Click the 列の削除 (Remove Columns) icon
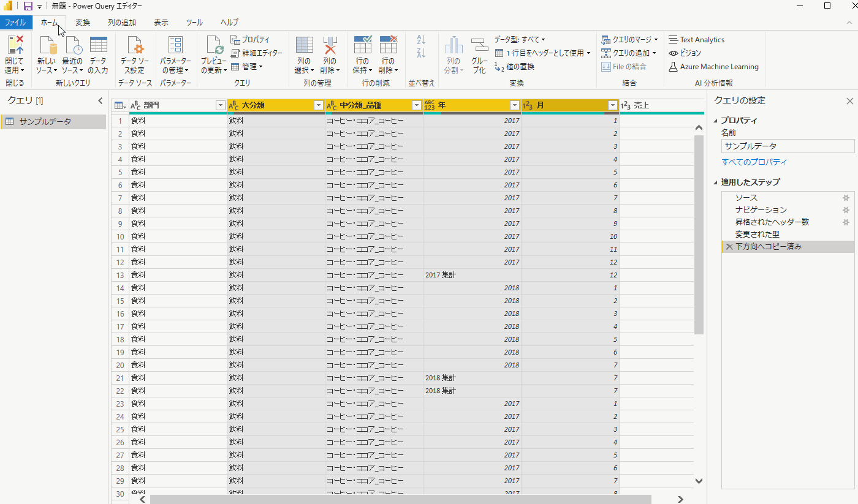This screenshot has width=858, height=504. click(330, 47)
